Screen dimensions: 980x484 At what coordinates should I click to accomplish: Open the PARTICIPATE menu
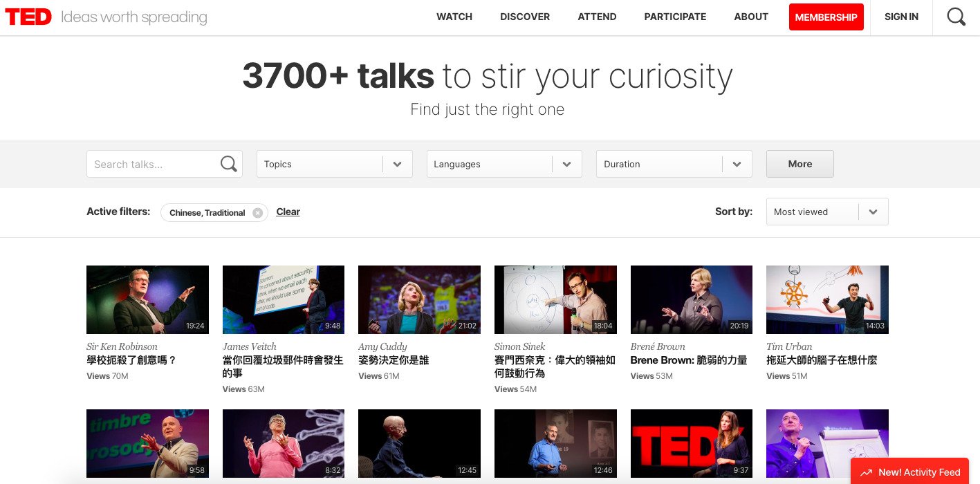click(675, 17)
